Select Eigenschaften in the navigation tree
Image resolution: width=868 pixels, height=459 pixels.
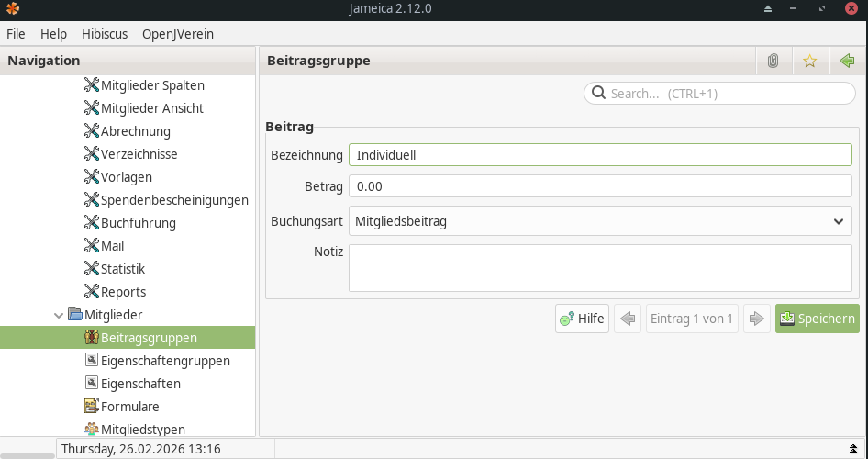[140, 384]
